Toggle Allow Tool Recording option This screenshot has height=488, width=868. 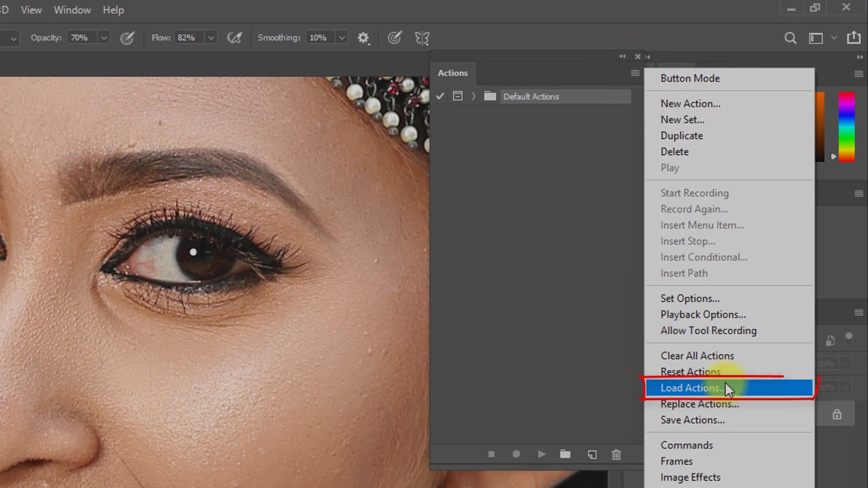click(708, 331)
